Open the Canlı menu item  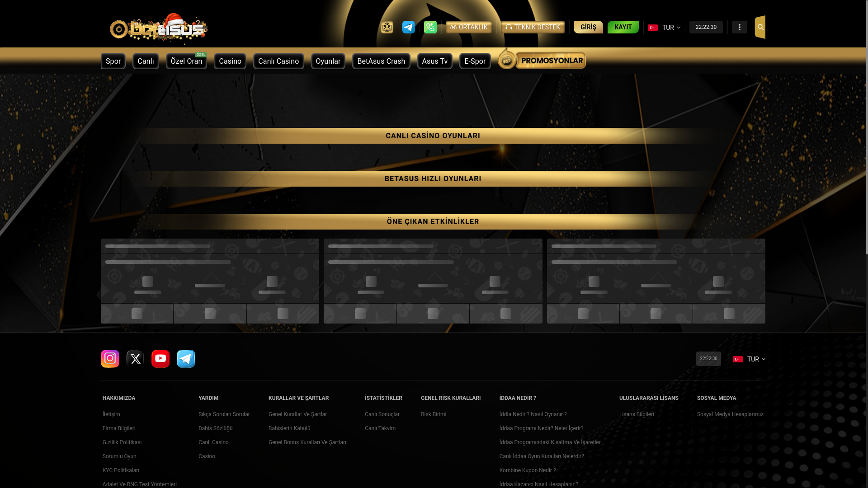[146, 61]
